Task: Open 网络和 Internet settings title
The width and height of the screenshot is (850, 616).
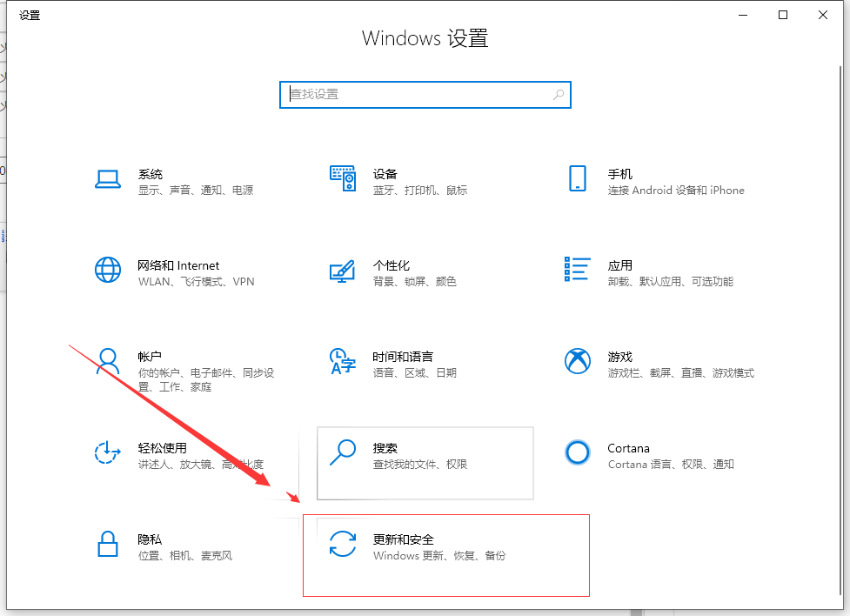Action: (178, 265)
